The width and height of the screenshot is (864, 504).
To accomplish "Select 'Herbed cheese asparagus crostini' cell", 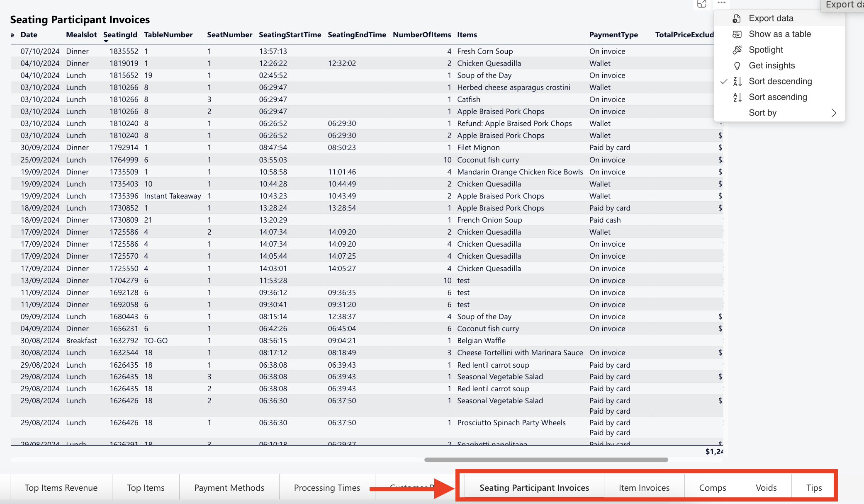I will pos(514,87).
